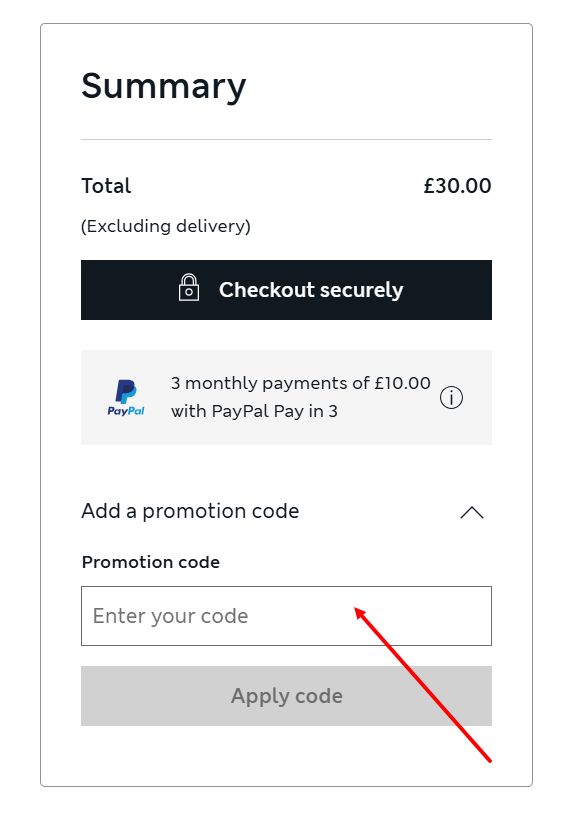
Task: Select the Excluding delivery note
Action: pos(166,226)
